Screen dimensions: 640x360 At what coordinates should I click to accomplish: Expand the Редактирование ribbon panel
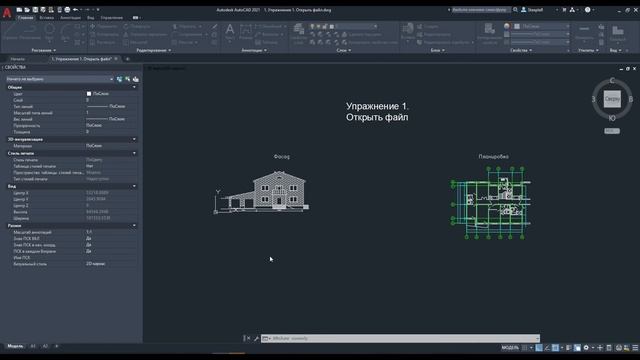[x=154, y=50]
